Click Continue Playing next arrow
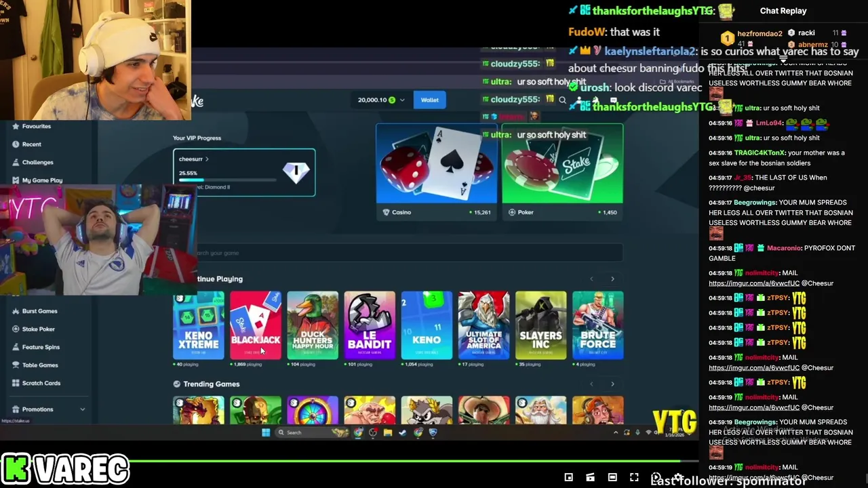 (612, 279)
